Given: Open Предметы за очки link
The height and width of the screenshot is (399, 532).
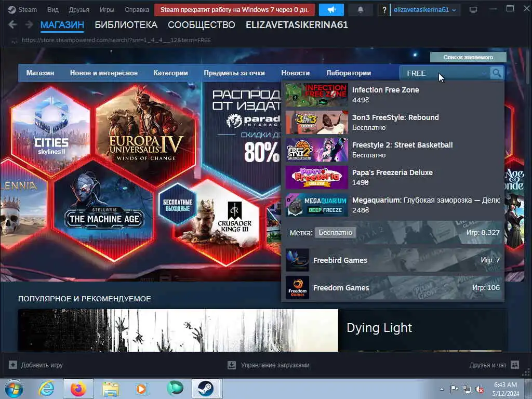Looking at the screenshot, I should (x=234, y=73).
